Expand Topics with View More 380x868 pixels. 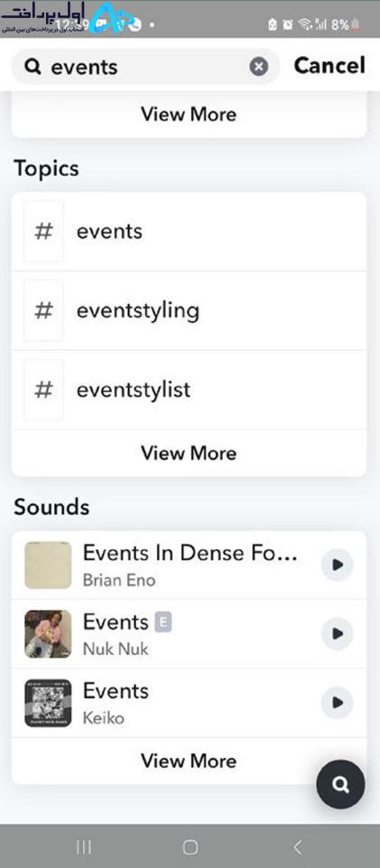189,453
